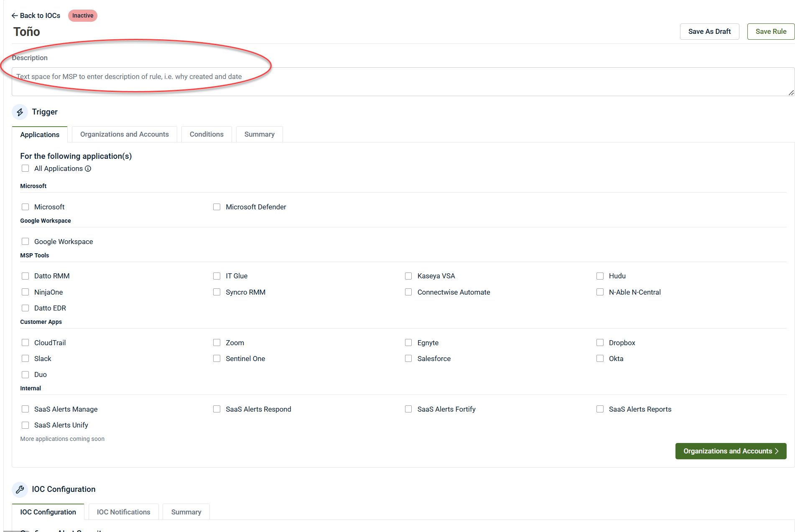The image size is (795, 532).
Task: Open the Trigger Summary tab
Action: tap(259, 134)
